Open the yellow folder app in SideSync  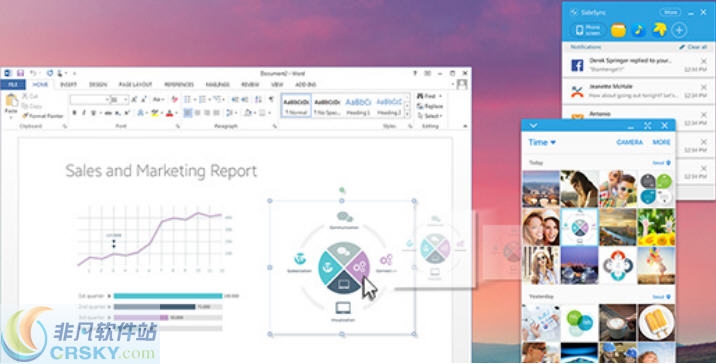pos(618,30)
